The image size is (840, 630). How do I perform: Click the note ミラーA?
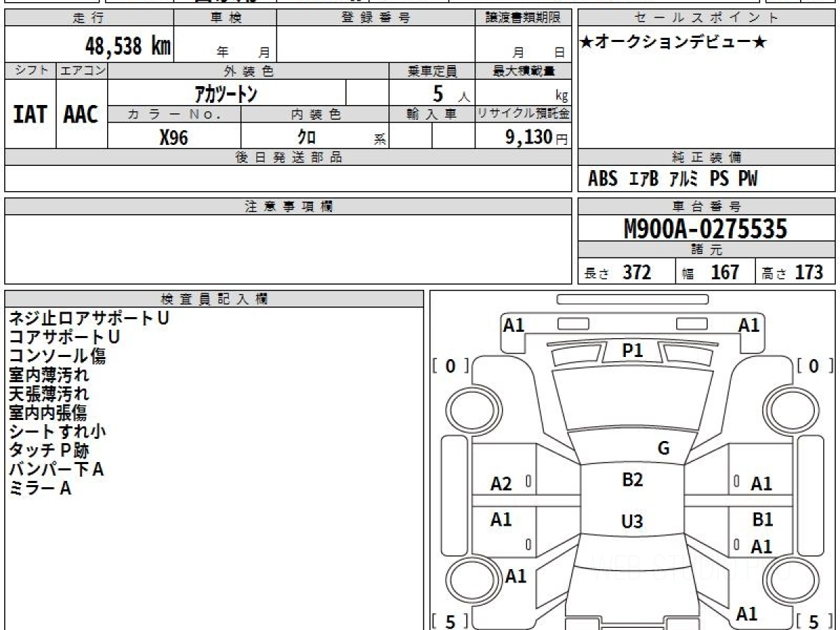click(x=40, y=488)
